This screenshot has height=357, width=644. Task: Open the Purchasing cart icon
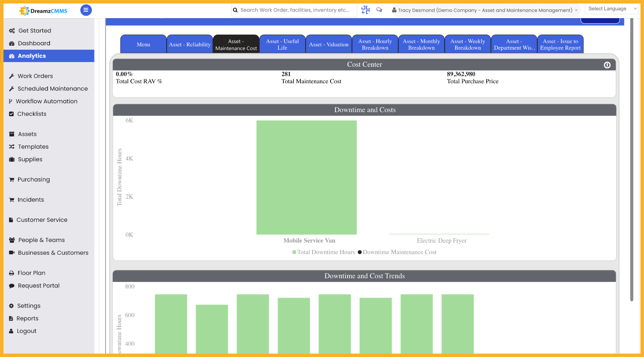[x=12, y=180]
